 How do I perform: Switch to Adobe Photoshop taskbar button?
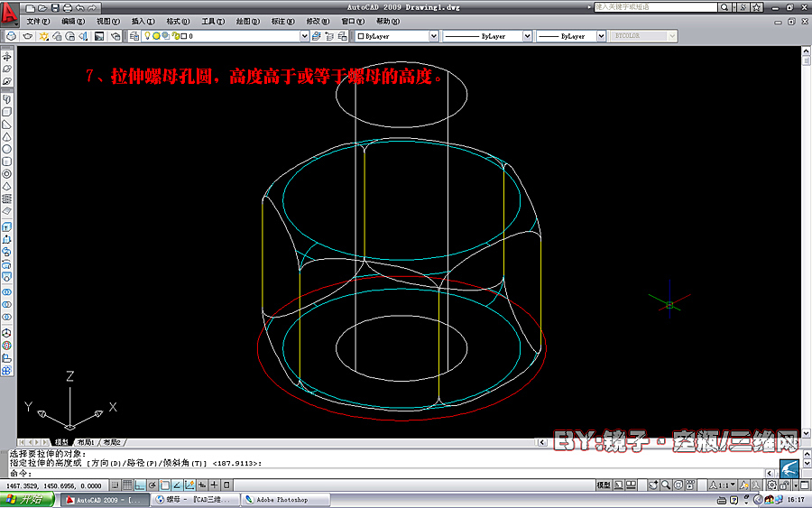click(286, 500)
